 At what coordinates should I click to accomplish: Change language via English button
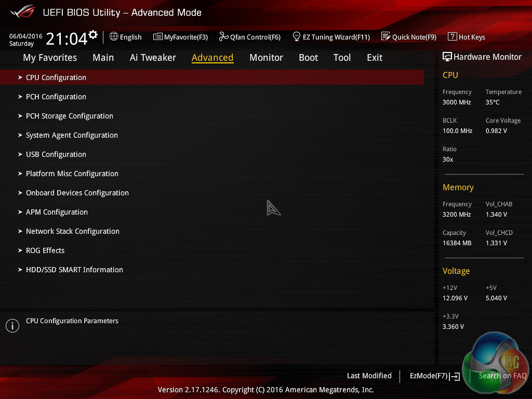[x=130, y=37]
